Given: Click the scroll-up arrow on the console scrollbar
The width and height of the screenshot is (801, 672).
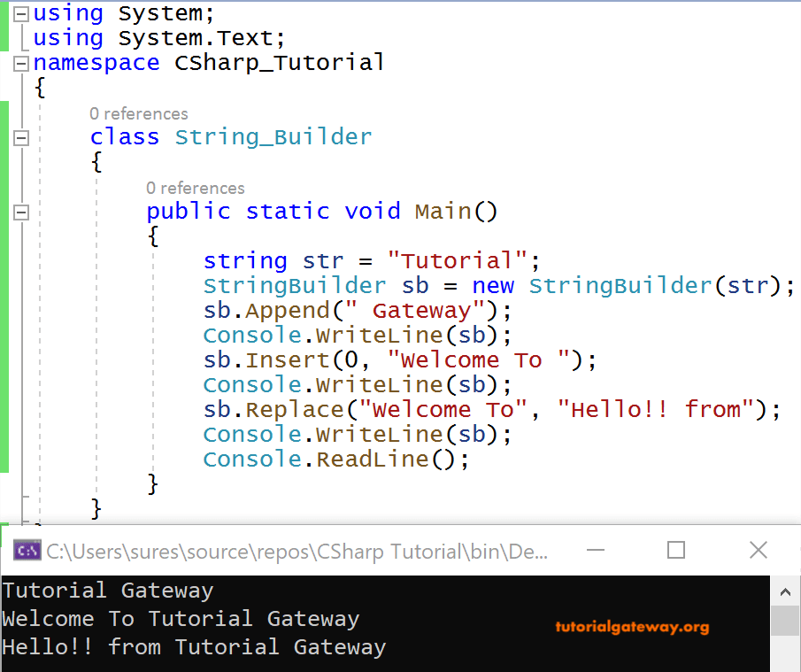Looking at the screenshot, I should 785,591.
